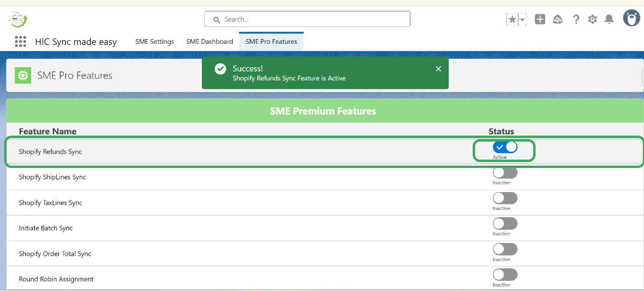Open the Trailhead guidance icon
Image resolution: width=644 pixels, height=291 pixels.
pos(557,19)
